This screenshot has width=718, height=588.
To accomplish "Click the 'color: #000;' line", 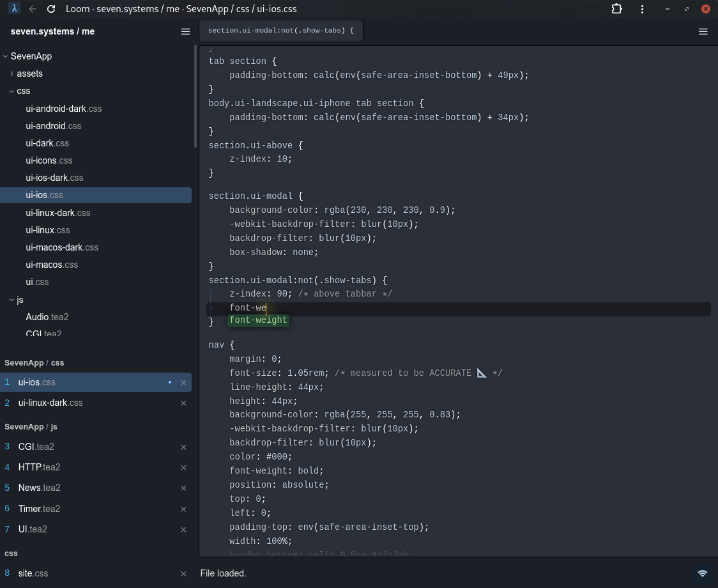I will [261, 457].
